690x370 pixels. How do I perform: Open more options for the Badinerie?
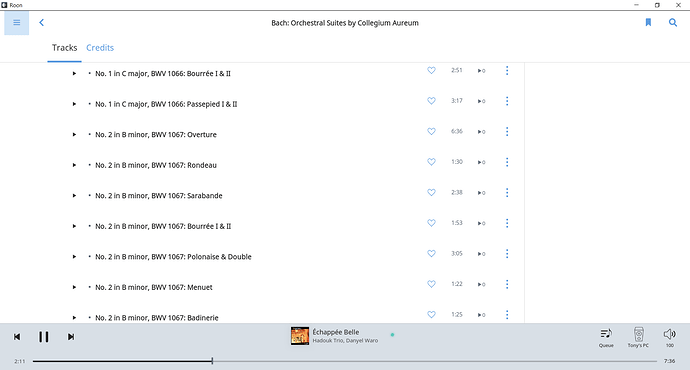coord(507,315)
